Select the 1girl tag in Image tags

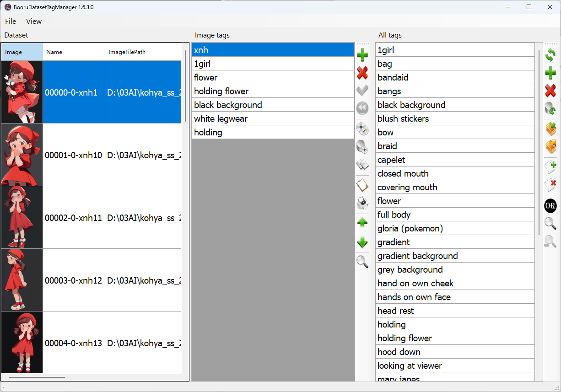click(x=273, y=64)
